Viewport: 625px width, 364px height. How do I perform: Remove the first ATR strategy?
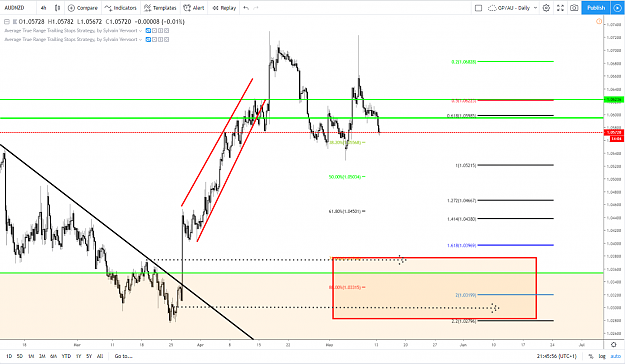[167, 31]
